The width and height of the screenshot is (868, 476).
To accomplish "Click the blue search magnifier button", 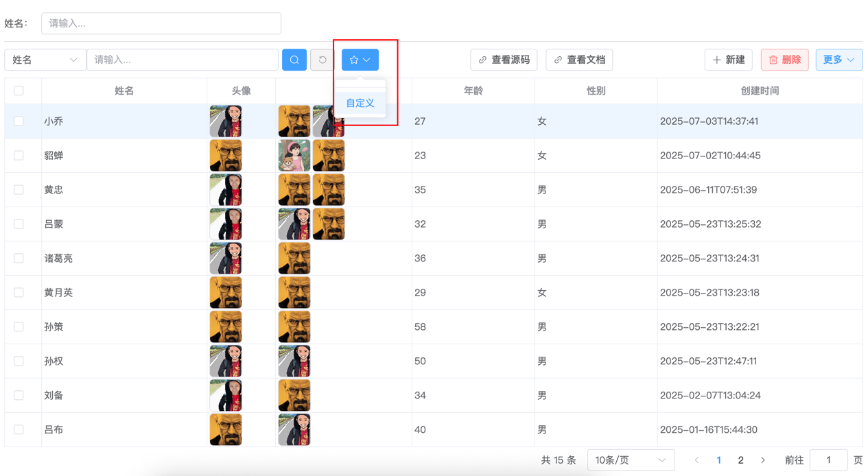I will pos(294,60).
